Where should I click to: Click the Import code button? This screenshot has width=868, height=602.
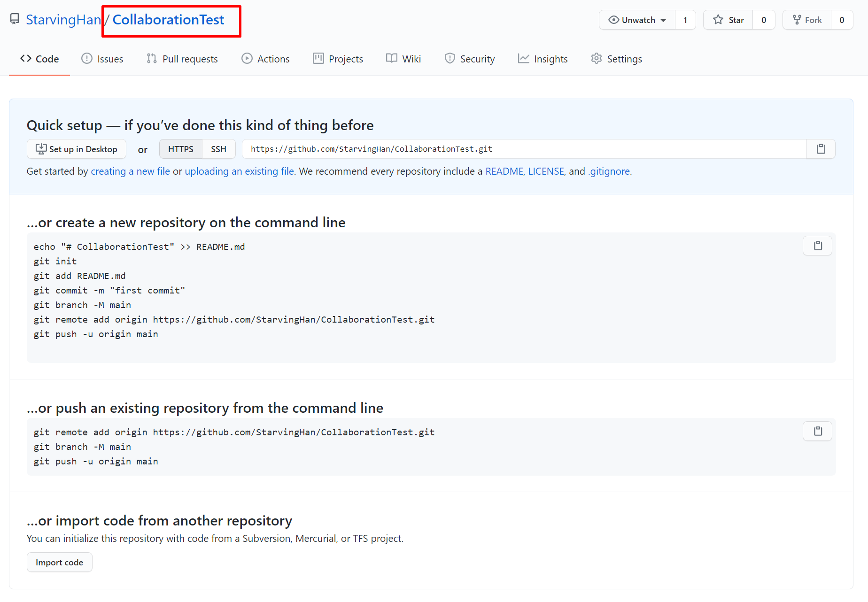(x=59, y=562)
